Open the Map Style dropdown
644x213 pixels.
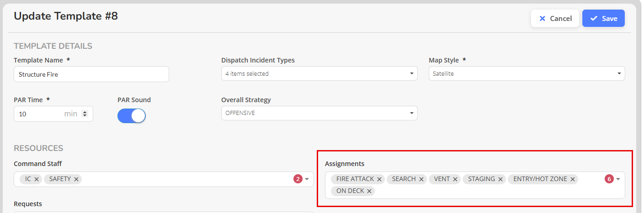coord(527,73)
